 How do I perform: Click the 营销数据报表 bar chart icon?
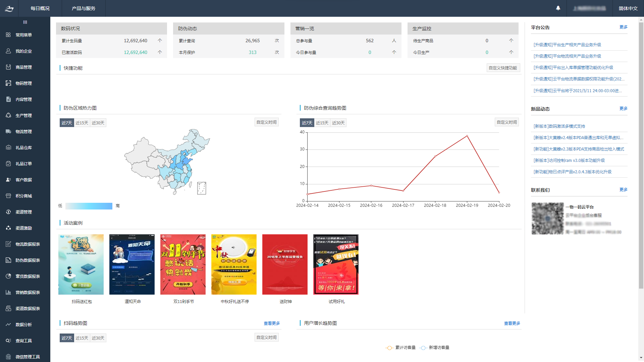[8, 292]
